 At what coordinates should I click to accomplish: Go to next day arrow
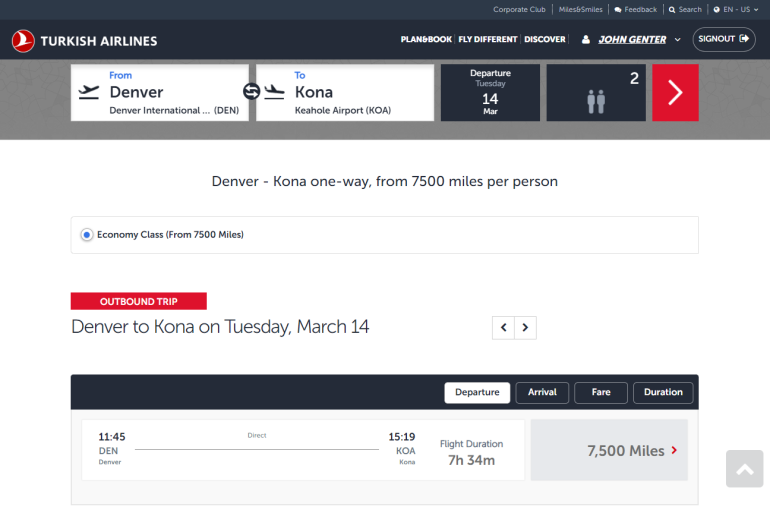(526, 327)
